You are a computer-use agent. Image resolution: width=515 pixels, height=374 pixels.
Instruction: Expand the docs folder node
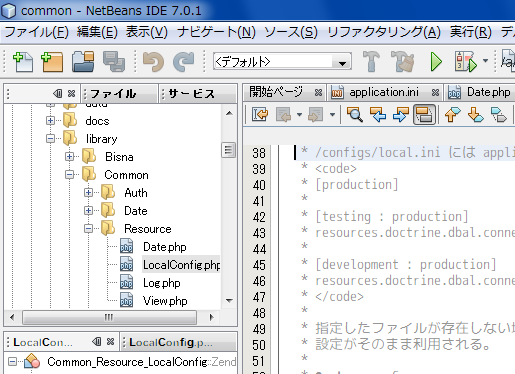[50, 120]
